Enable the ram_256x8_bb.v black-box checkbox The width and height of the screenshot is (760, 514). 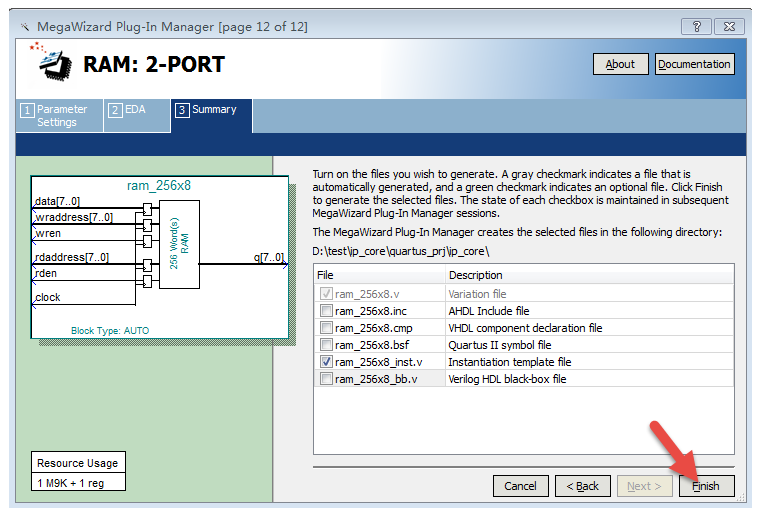pyautogui.click(x=326, y=378)
